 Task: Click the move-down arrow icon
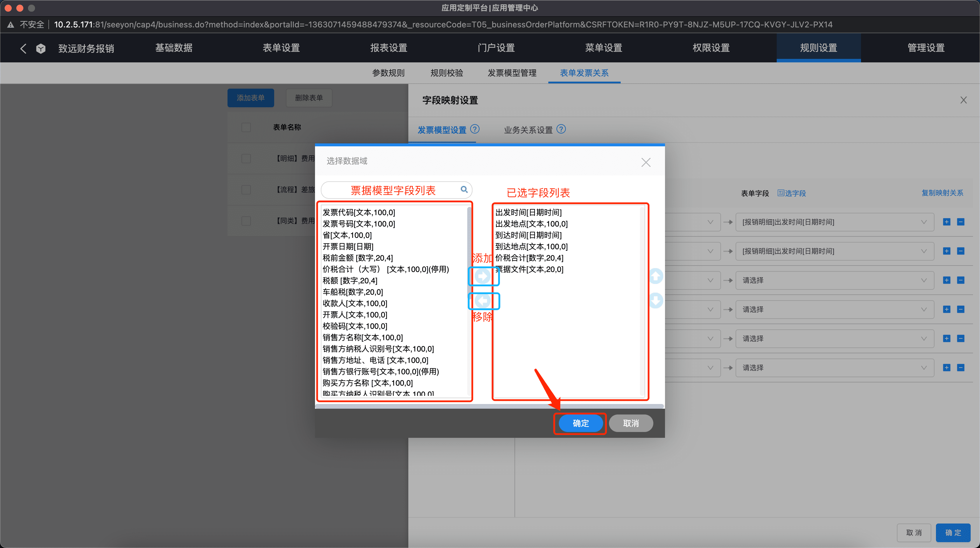655,301
